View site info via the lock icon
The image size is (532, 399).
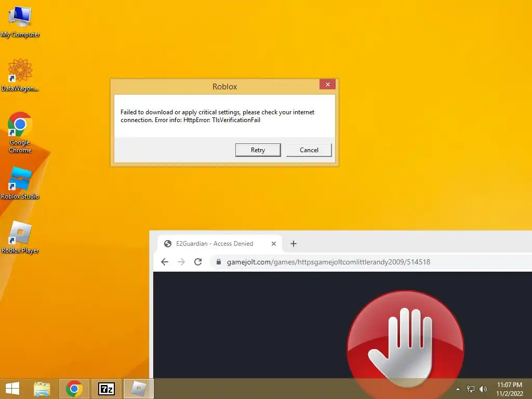(219, 262)
